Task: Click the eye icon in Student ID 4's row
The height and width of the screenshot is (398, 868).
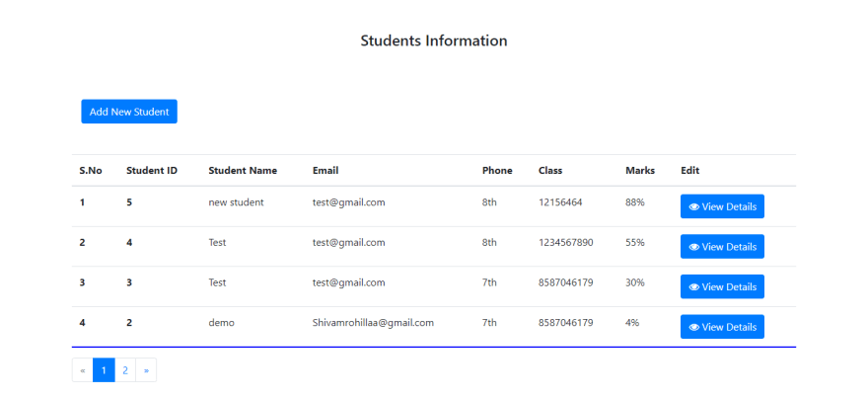Action: click(693, 247)
